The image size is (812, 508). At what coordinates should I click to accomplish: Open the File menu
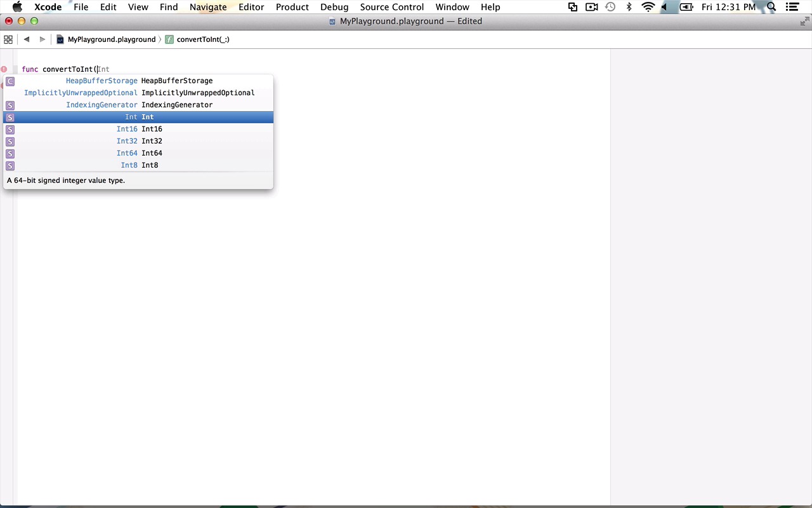[81, 7]
